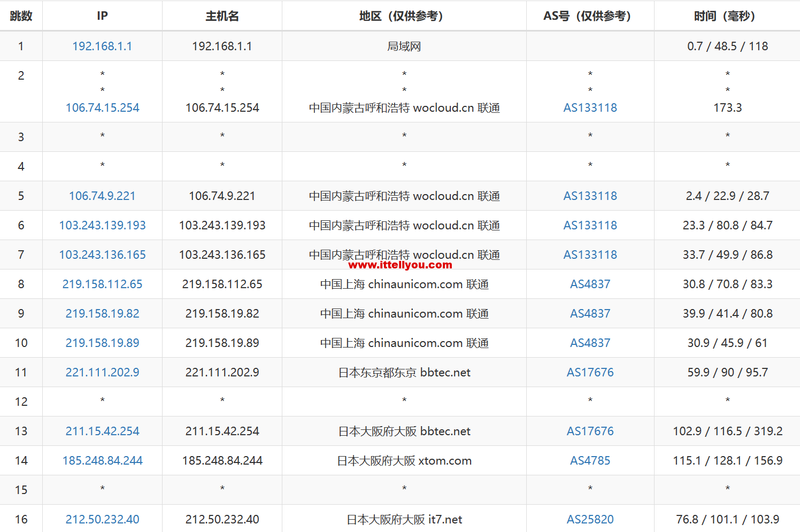Open the 219.158.112.65 IP link

(102, 284)
